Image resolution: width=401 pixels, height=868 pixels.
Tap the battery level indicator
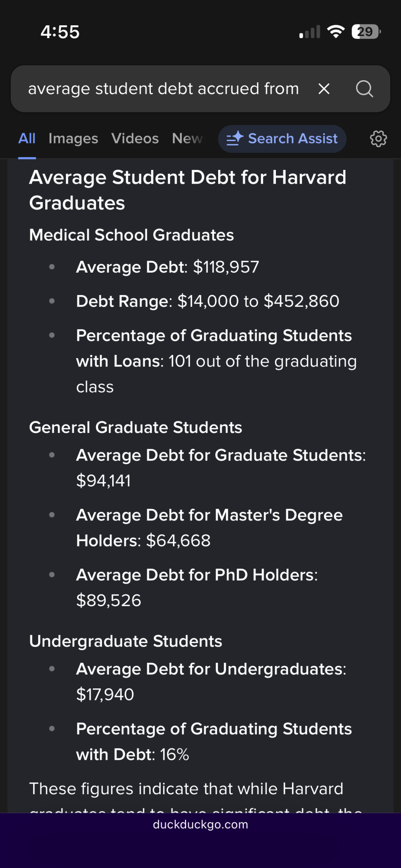click(366, 31)
